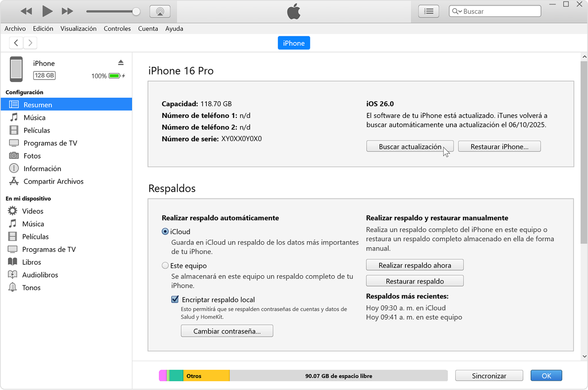The width and height of the screenshot is (588, 390).
Task: Select Información in the Configuración section
Action: 42,169
